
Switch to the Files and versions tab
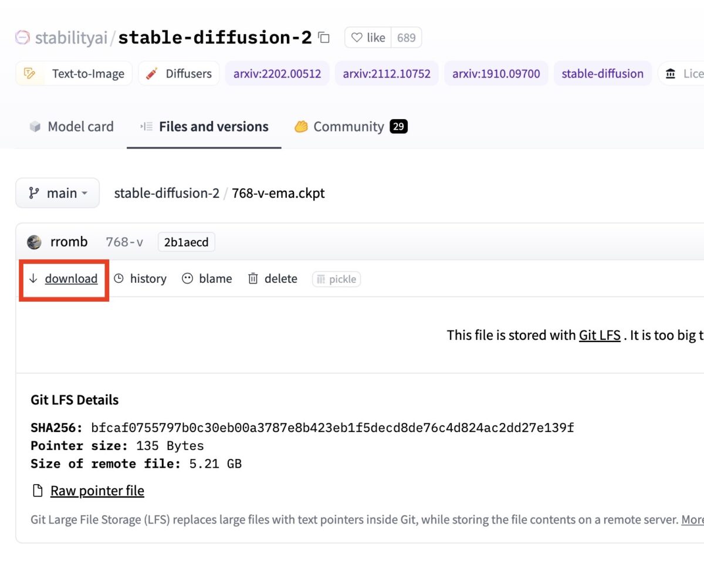coord(204,127)
